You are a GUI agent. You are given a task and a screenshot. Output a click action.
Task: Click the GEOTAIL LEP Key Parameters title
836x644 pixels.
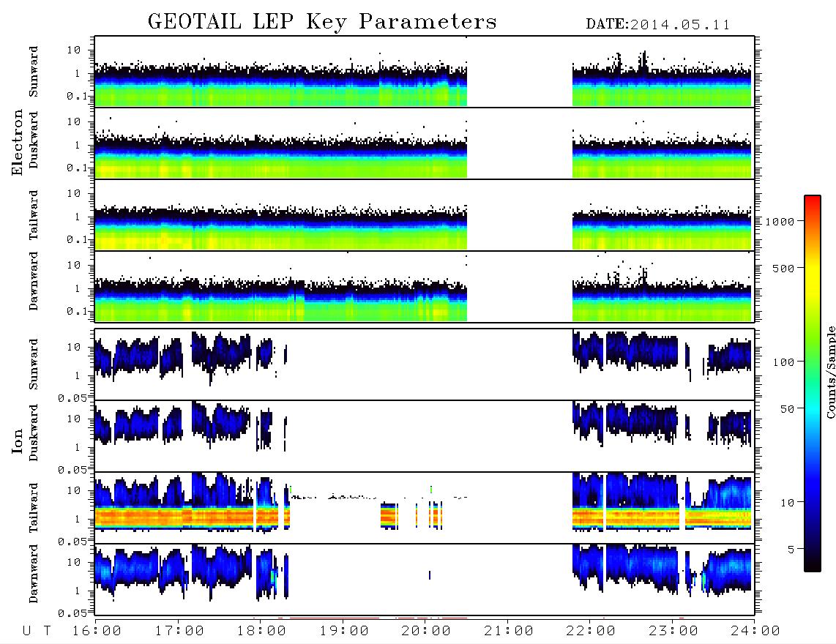click(x=322, y=22)
